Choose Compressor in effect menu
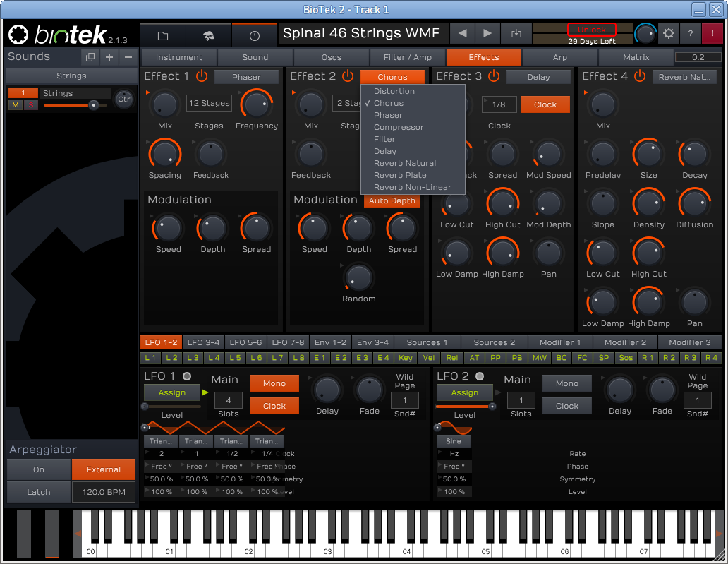Viewport: 728px width, 564px height. (399, 127)
